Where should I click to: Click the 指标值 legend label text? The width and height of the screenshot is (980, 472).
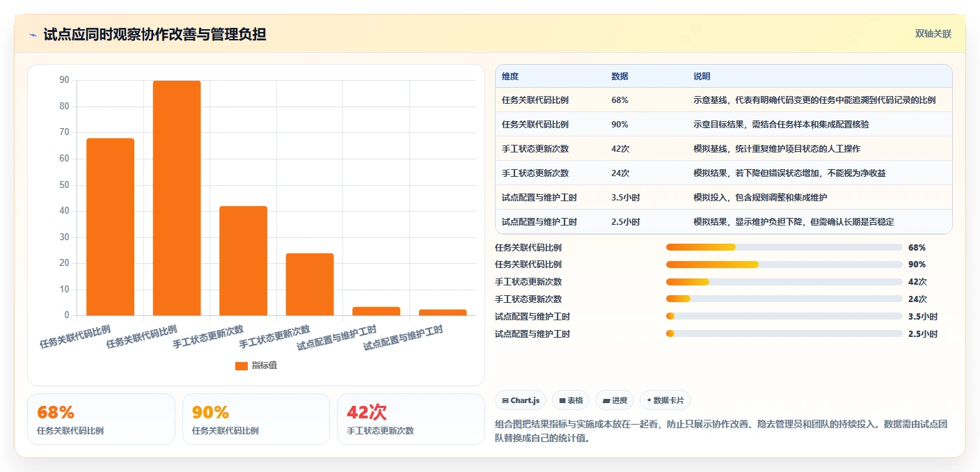[x=264, y=365]
